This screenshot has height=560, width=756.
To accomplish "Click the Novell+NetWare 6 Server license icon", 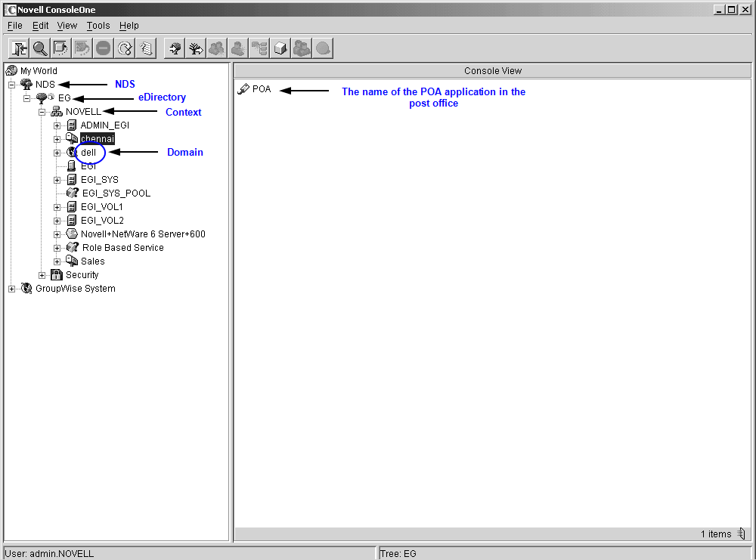I will (72, 234).
